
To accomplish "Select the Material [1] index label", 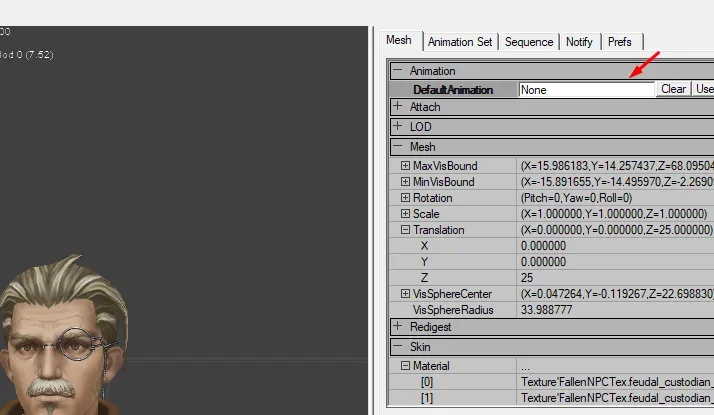I will [x=427, y=398].
